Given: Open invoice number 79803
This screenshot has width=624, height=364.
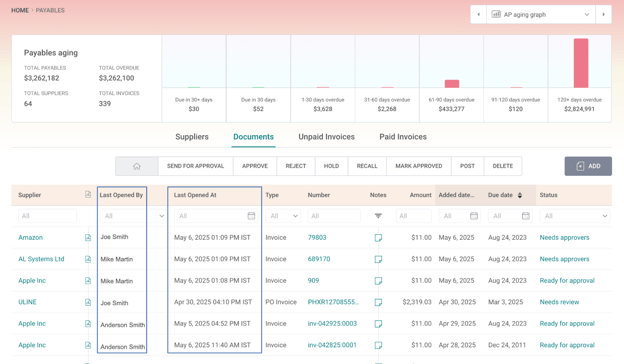Looking at the screenshot, I should pyautogui.click(x=317, y=237).
